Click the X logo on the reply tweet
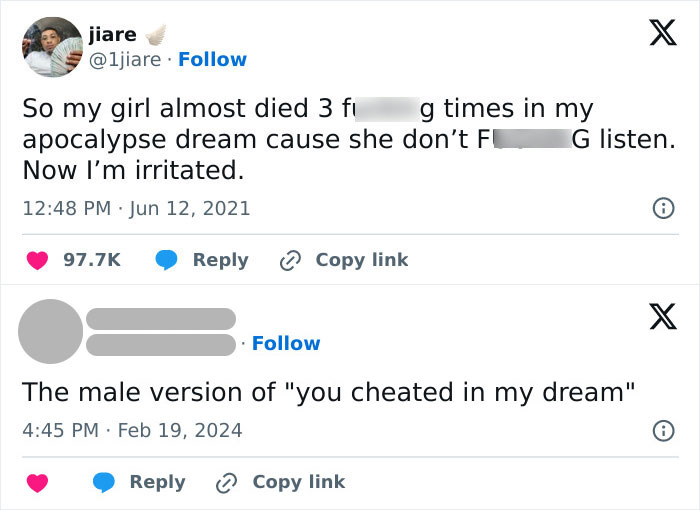The width and height of the screenshot is (700, 510). click(x=656, y=316)
